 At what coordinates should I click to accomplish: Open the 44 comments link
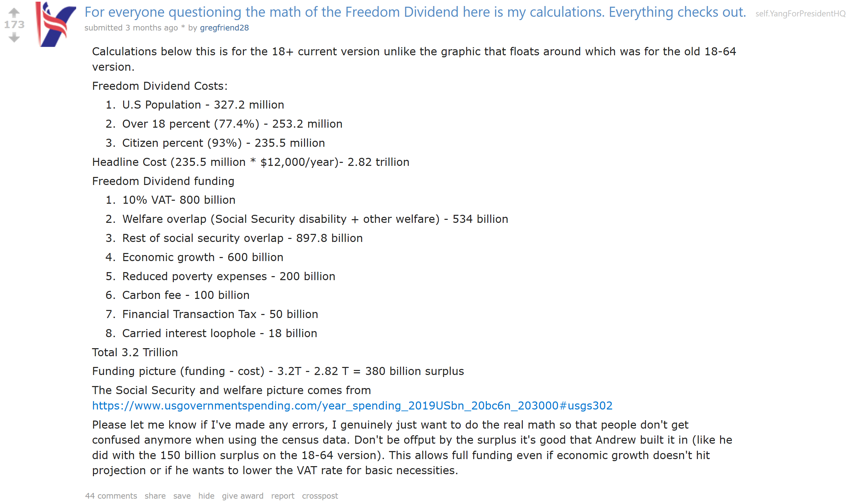coord(111,496)
